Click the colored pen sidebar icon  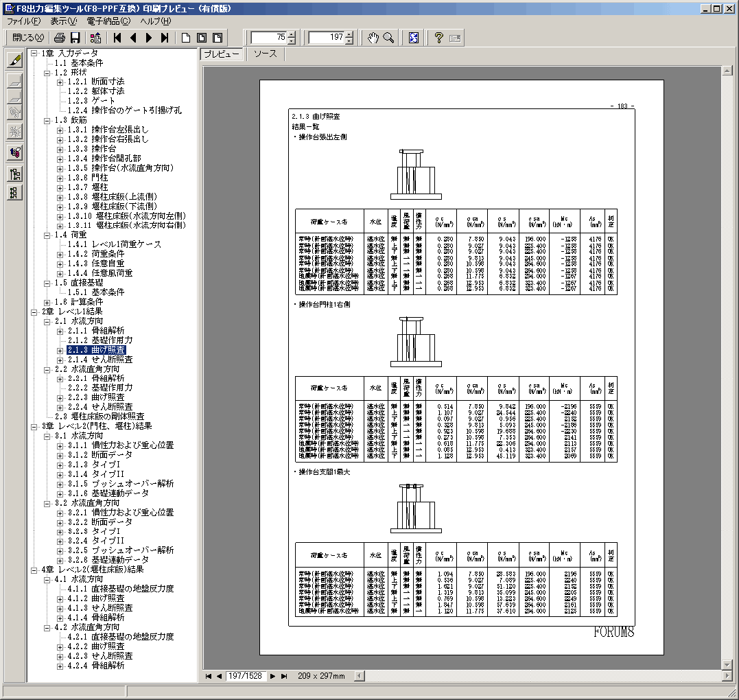point(15,153)
